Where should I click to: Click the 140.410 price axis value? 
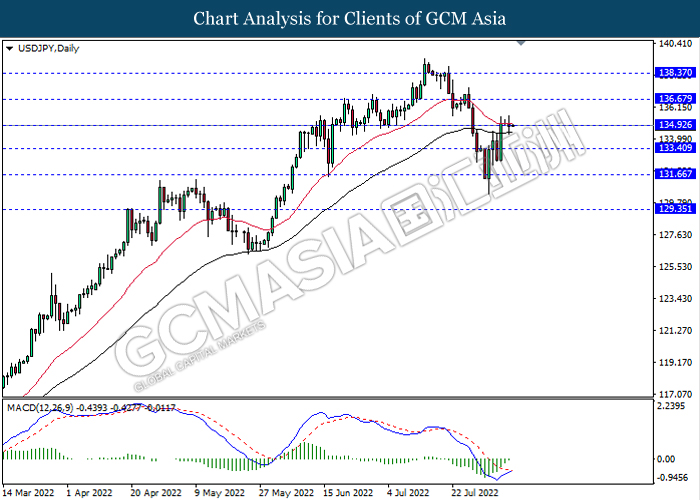coord(675,44)
